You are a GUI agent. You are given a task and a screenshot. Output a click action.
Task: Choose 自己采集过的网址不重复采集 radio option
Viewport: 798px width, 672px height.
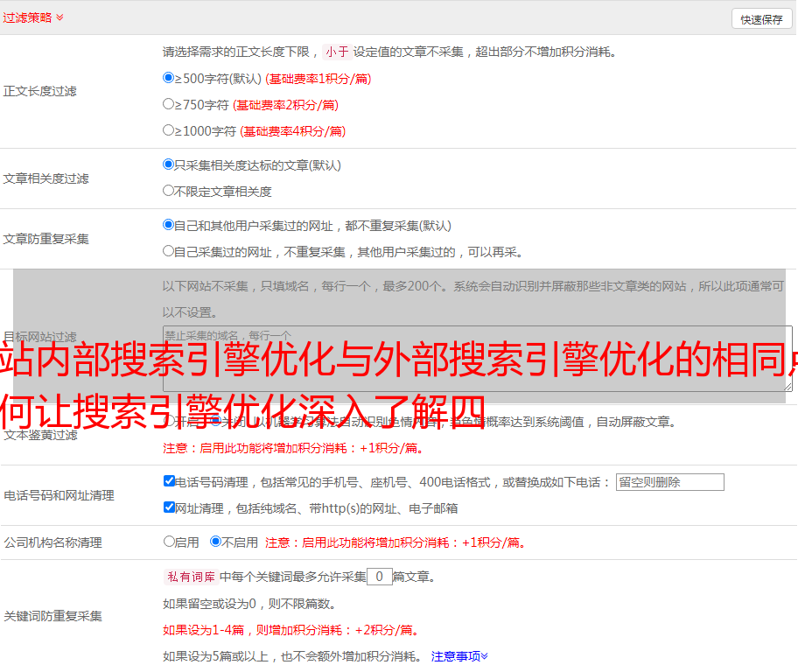[169, 251]
